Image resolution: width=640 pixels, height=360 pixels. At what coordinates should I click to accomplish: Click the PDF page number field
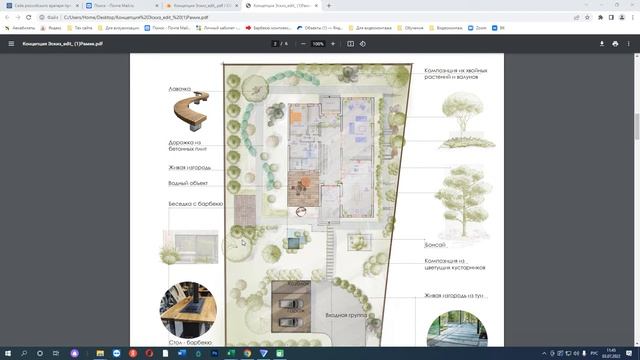click(275, 44)
